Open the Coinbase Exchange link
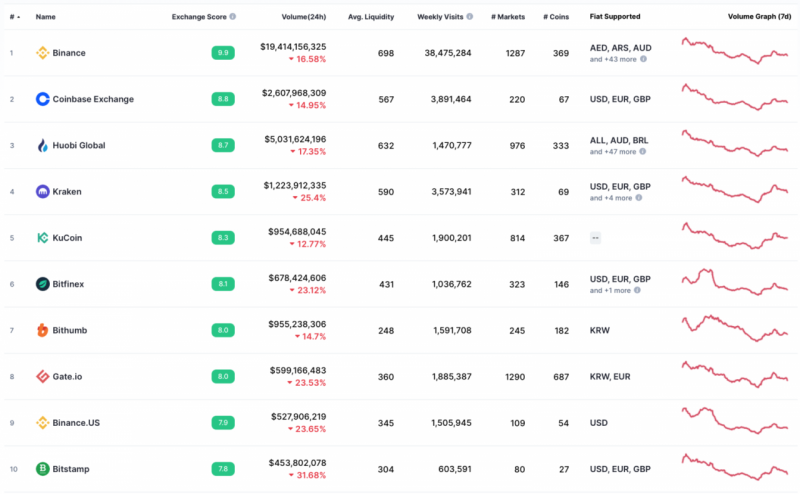The height and width of the screenshot is (494, 800). pyautogui.click(x=93, y=99)
